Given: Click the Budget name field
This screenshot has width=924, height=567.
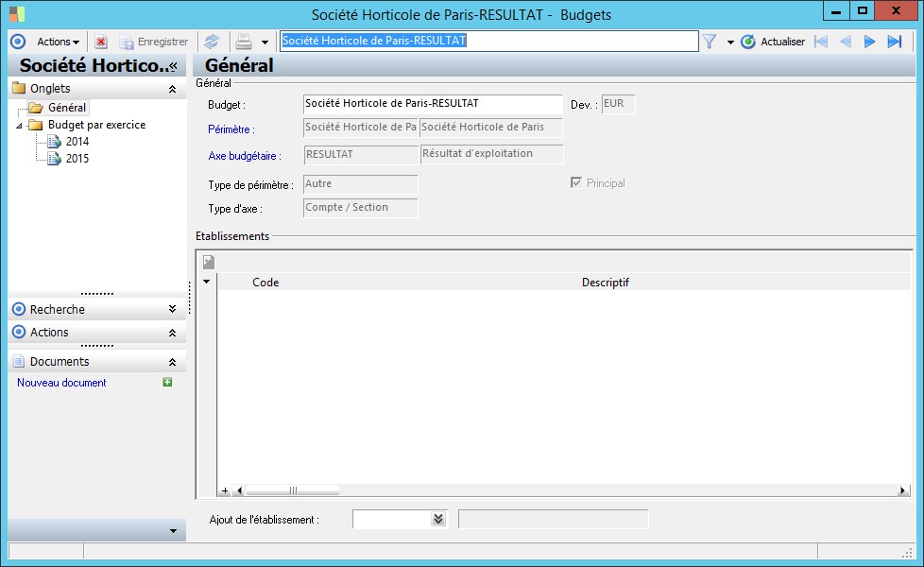Looking at the screenshot, I should pos(433,104).
